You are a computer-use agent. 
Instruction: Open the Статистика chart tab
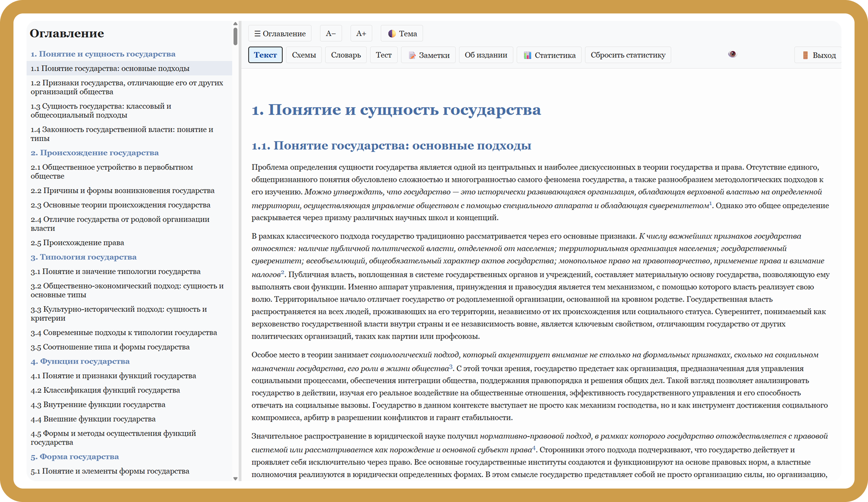click(x=549, y=55)
